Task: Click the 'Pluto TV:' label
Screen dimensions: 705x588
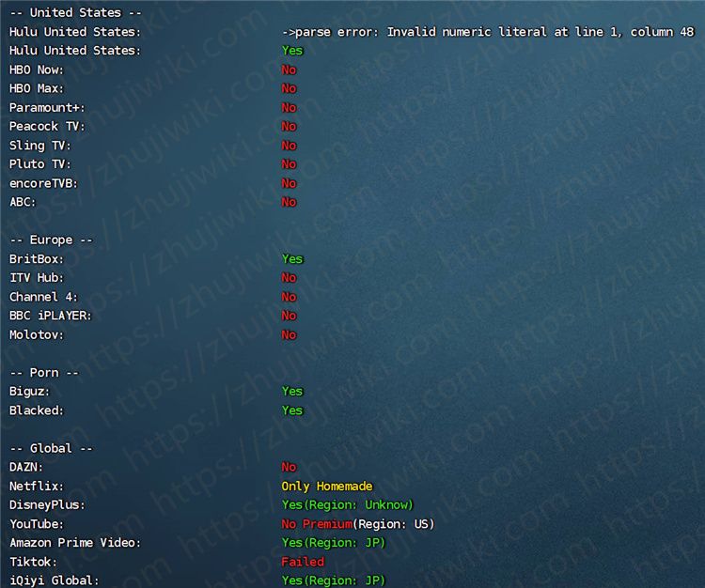Action: [x=40, y=164]
